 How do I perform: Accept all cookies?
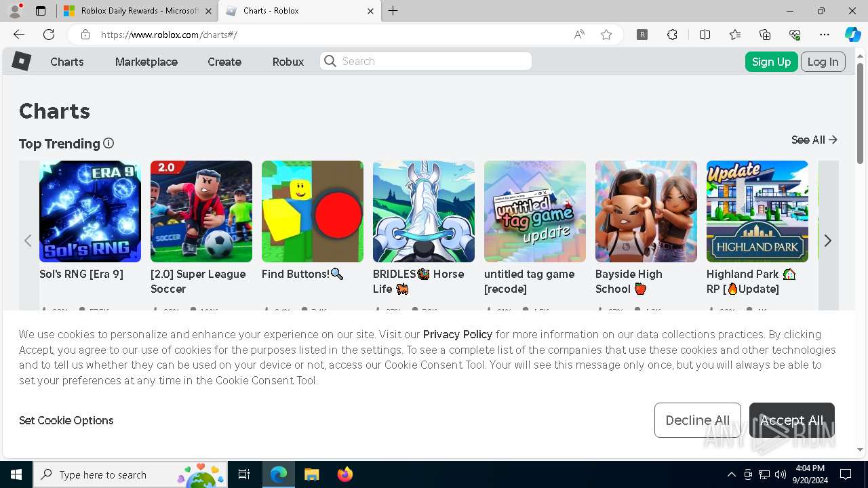tap(792, 420)
